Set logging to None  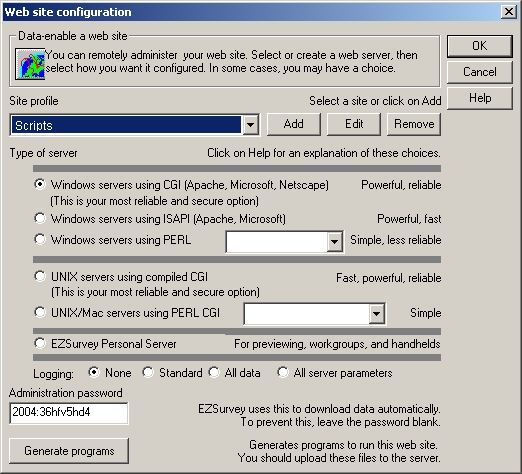tap(94, 372)
